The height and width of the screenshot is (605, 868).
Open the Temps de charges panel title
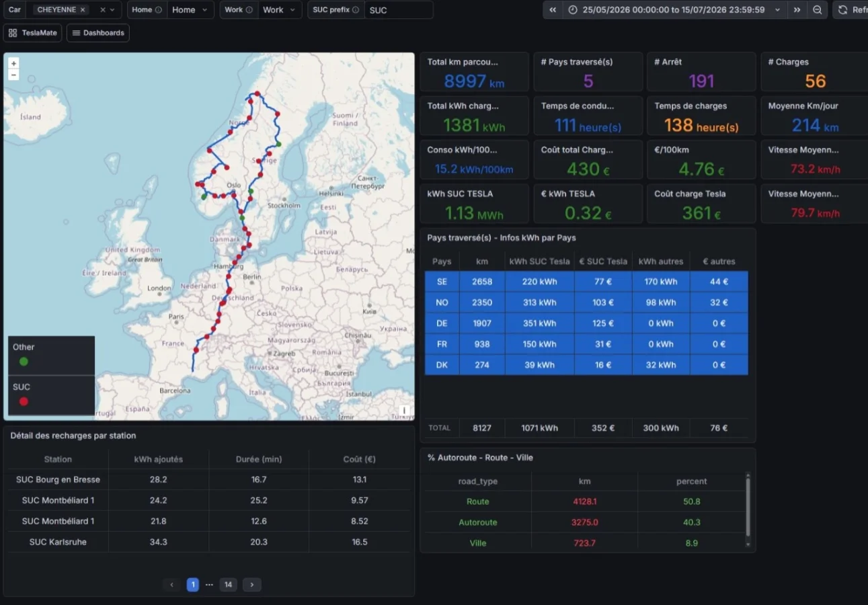tap(691, 106)
